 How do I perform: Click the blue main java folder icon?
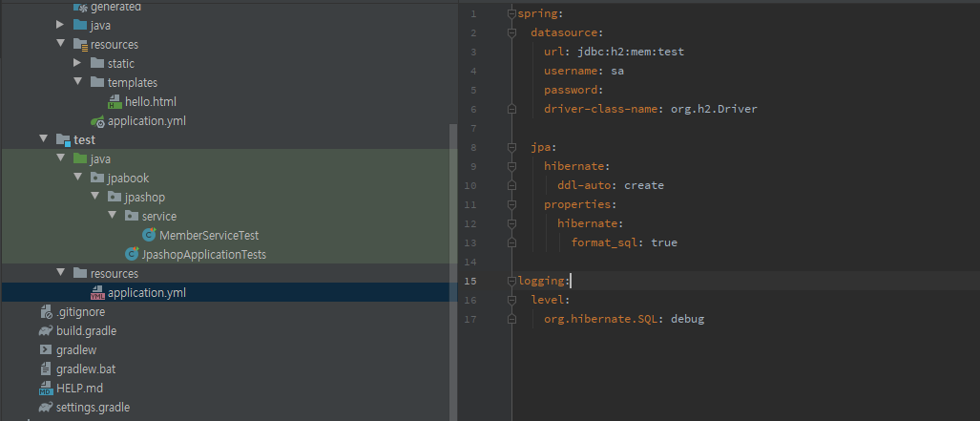coord(80,25)
